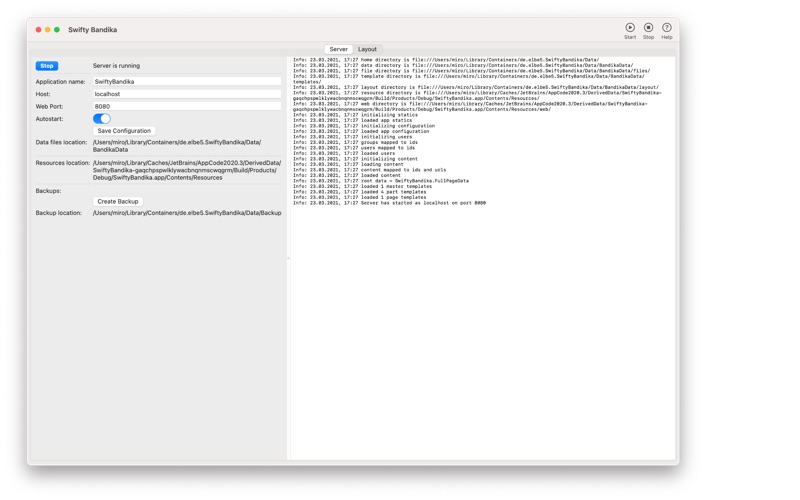This screenshot has width=800, height=500.
Task: Click the Backup location path text
Action: pyautogui.click(x=187, y=213)
